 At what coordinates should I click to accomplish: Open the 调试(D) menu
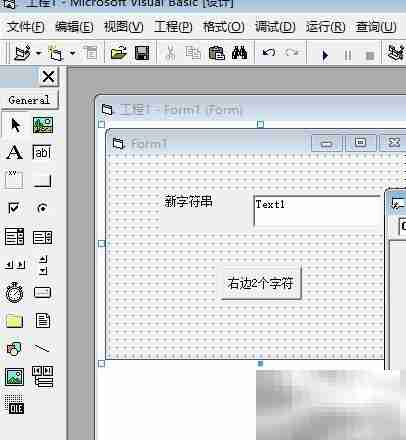[275, 27]
